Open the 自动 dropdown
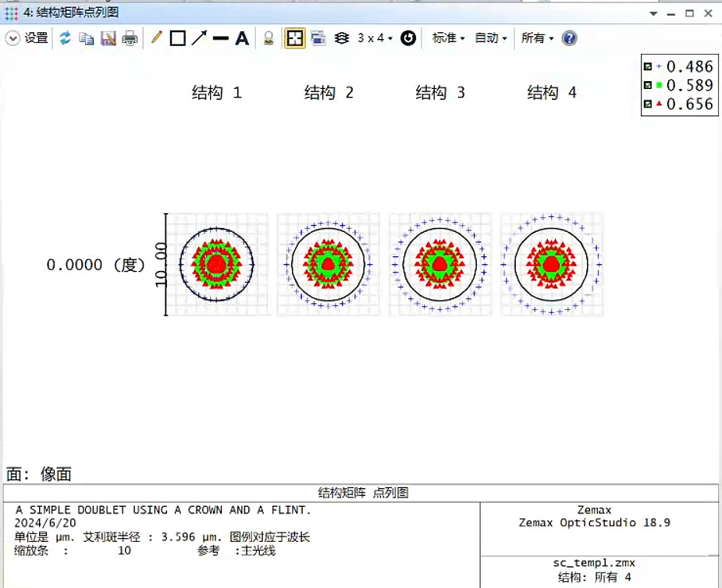 [491, 38]
